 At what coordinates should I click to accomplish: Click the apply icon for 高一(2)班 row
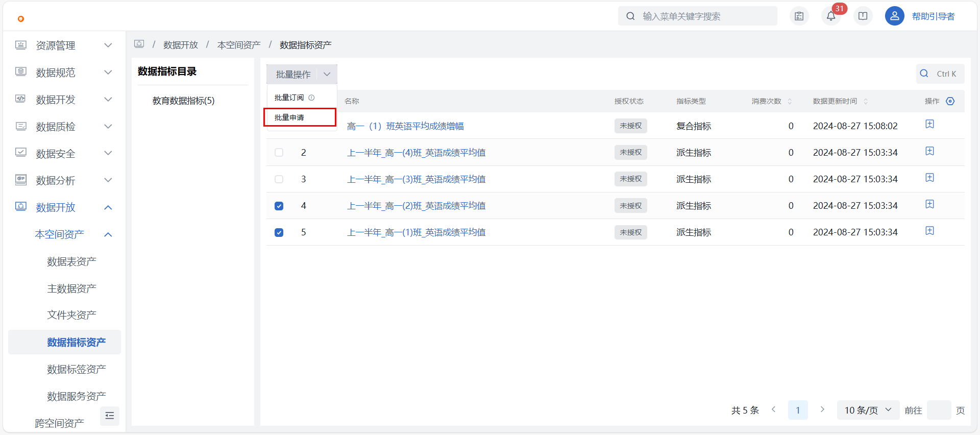[930, 204]
